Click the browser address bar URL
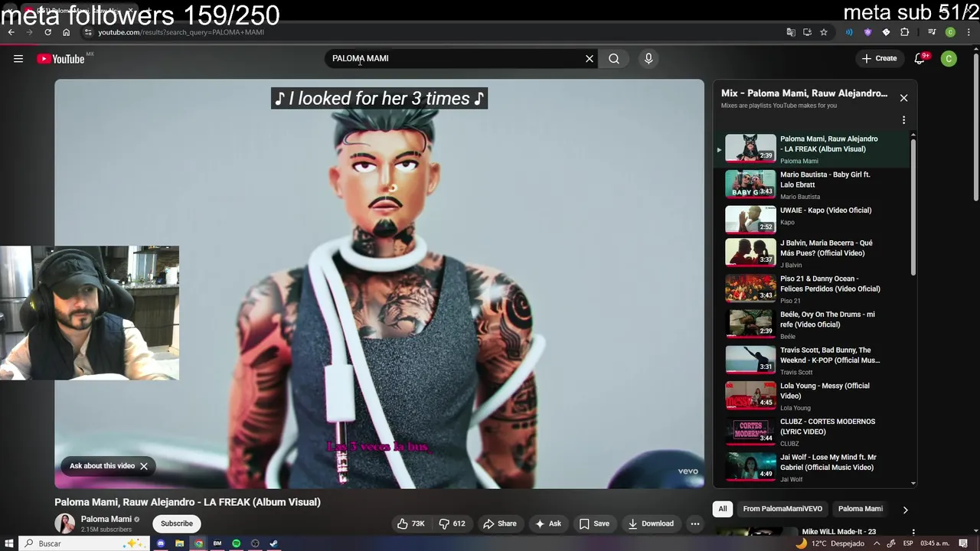Screen dimensions: 980x551 pyautogui.click(x=181, y=32)
